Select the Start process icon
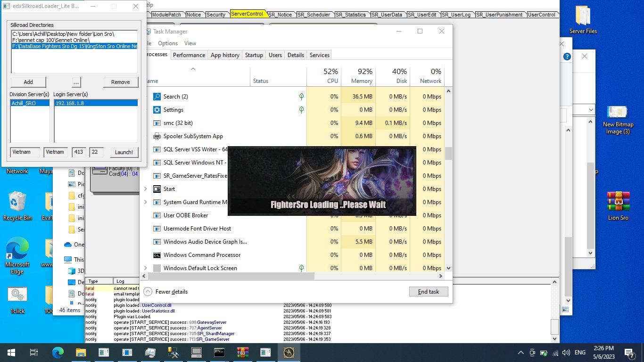This screenshot has height=362, width=644. 157,189
